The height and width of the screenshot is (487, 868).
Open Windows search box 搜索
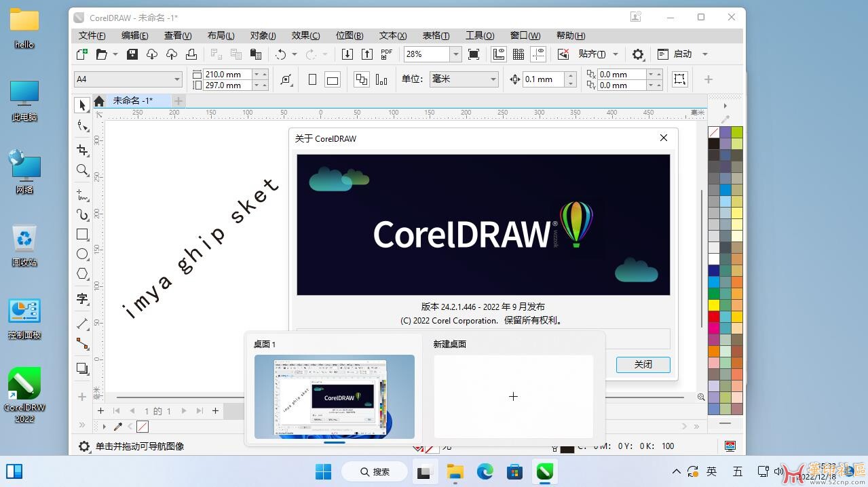point(375,471)
